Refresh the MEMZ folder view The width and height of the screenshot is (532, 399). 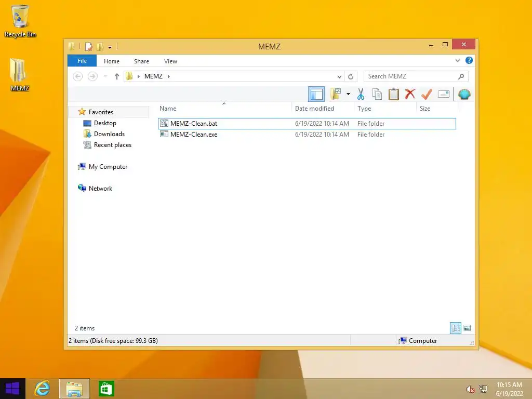click(x=351, y=76)
